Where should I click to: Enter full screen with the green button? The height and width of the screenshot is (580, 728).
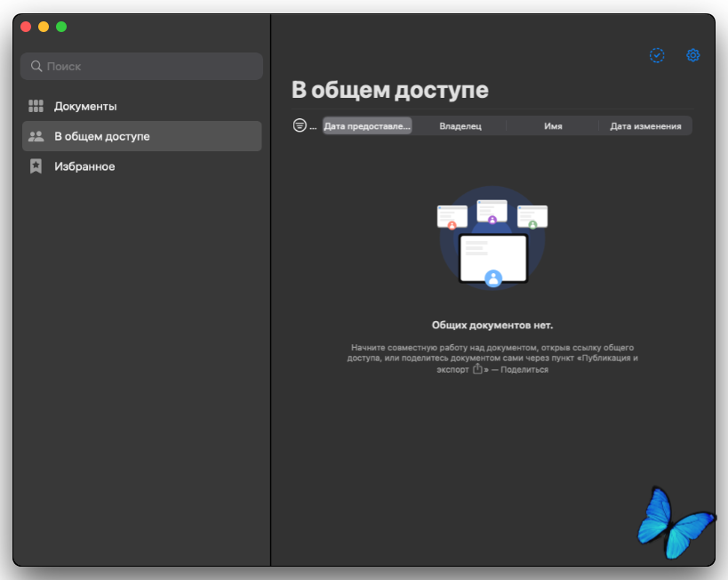point(61,27)
